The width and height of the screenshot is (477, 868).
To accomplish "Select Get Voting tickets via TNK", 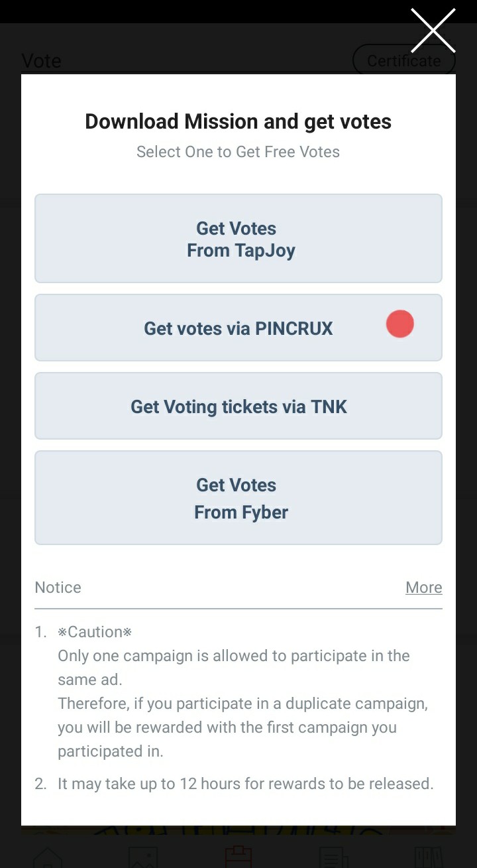I will (x=238, y=406).
